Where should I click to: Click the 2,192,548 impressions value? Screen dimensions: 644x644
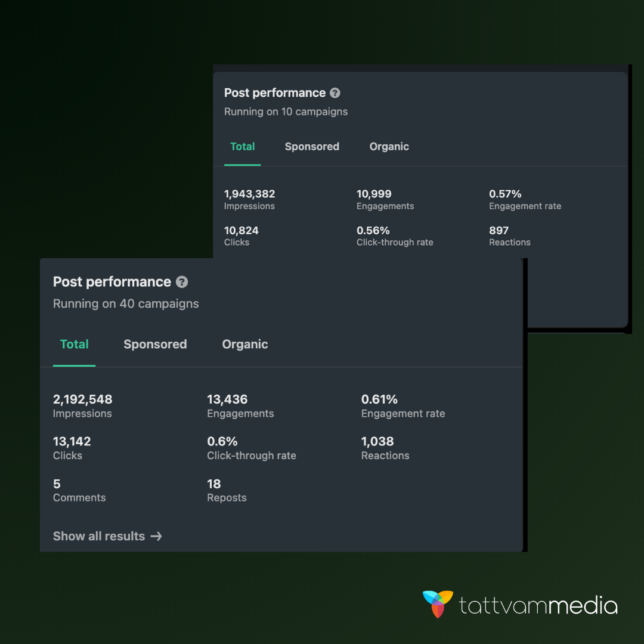coord(82,399)
